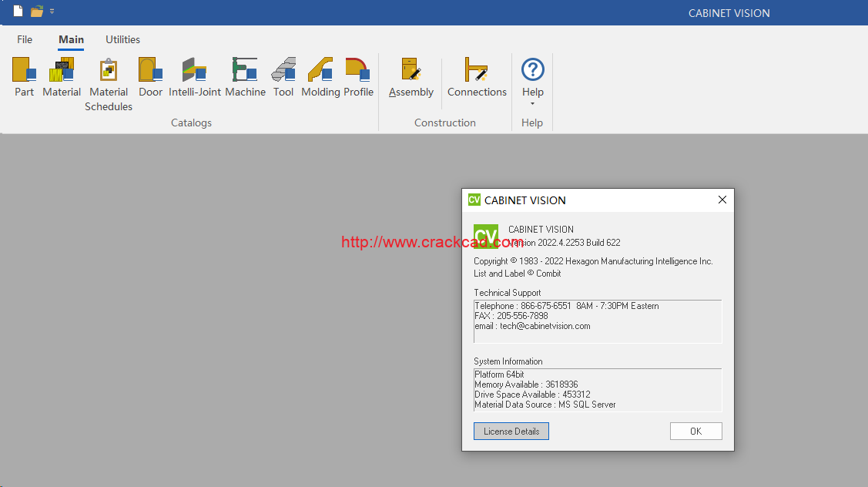Open the Door catalog
868x487 pixels.
click(151, 77)
